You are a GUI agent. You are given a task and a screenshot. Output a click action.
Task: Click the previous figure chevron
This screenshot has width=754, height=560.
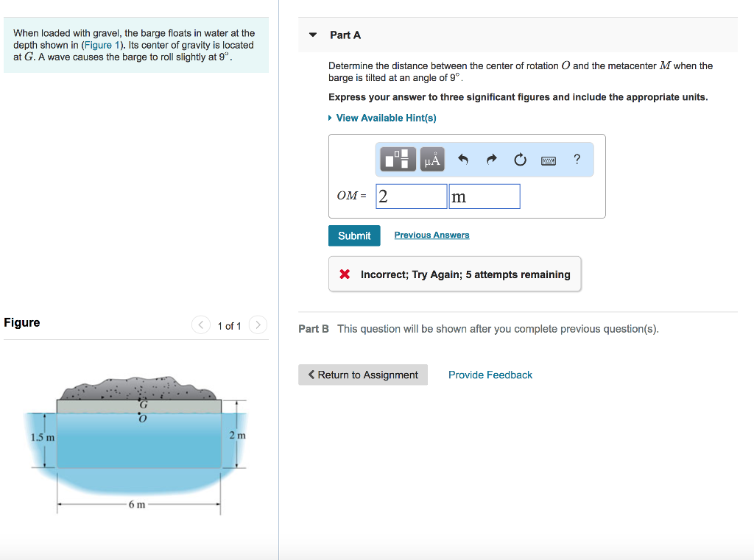200,325
